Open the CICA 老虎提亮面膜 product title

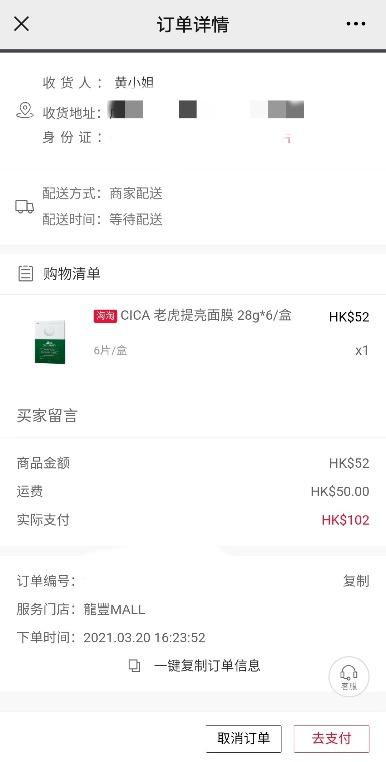point(206,316)
